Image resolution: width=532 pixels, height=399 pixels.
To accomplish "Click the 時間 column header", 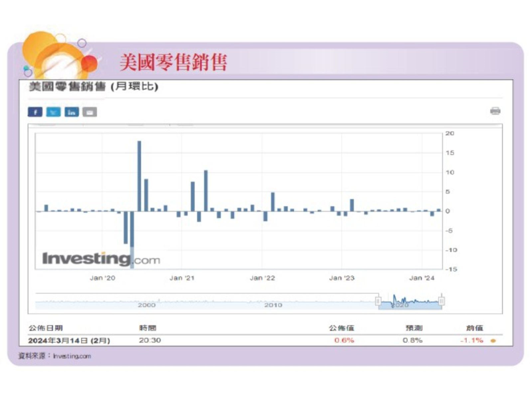I will [x=148, y=328].
